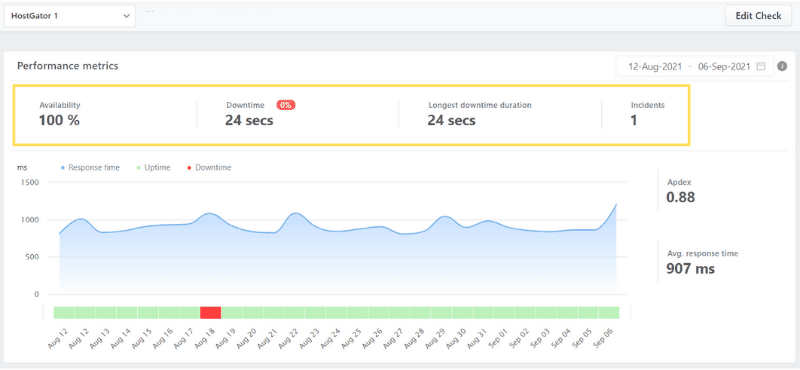The height and width of the screenshot is (370, 800).
Task: Click the 907 ms average value
Action: tap(691, 268)
